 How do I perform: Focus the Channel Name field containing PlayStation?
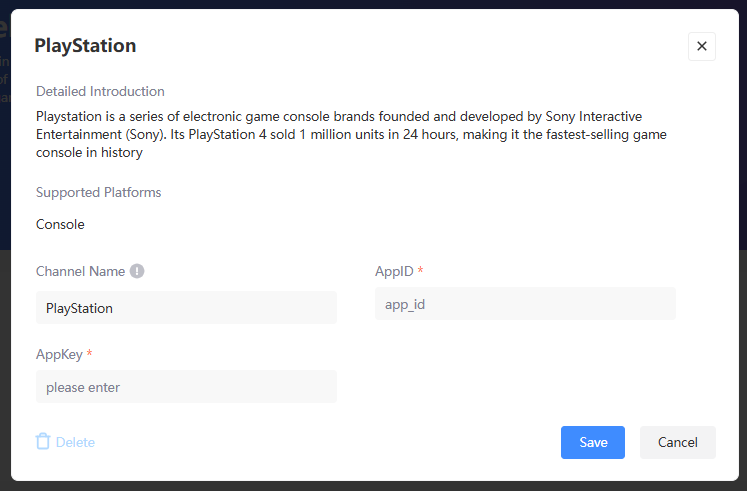pos(186,308)
